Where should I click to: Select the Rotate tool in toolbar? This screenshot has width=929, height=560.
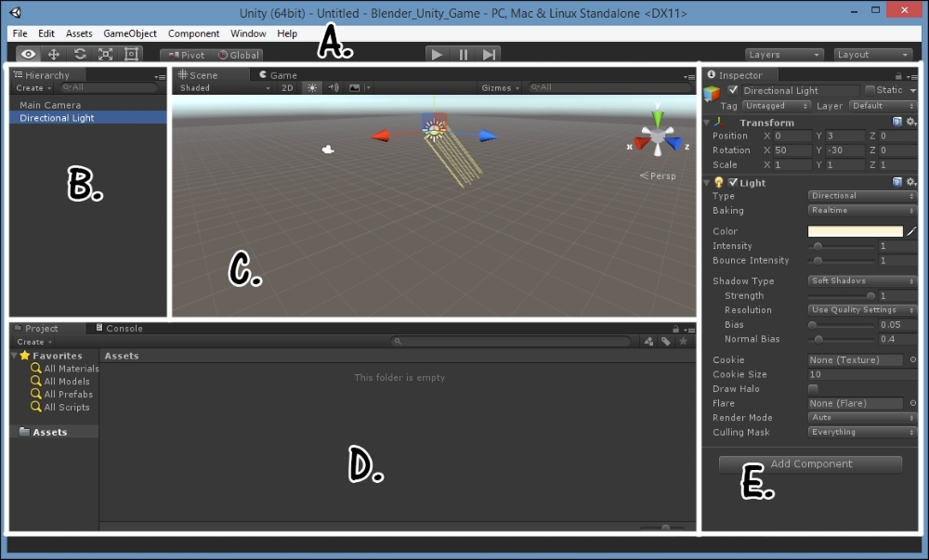click(80, 55)
